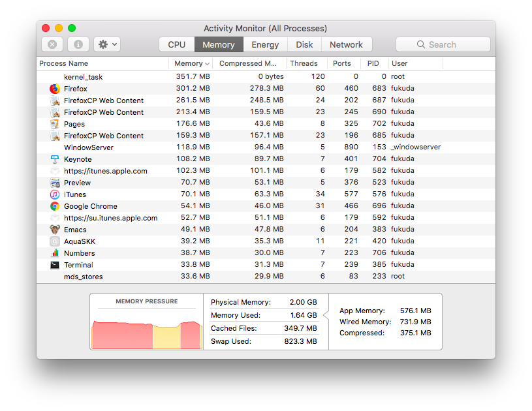Open the Energy tab
Viewport: 532px width, 411px height.
point(265,44)
